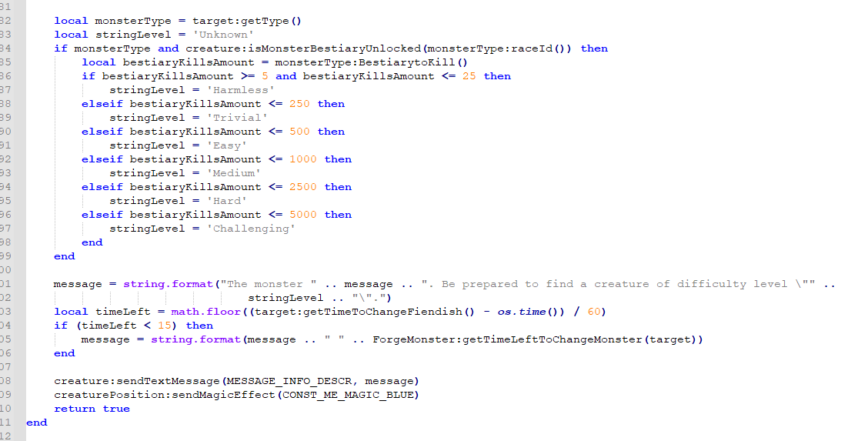The height and width of the screenshot is (441, 868).
Task: Click the MESSAGE_INFO_DESCR constant
Action: (x=289, y=381)
